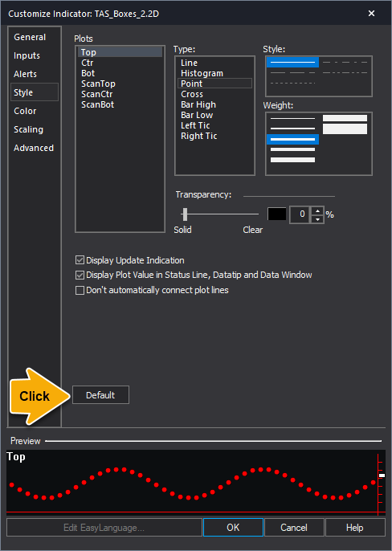
Task: Select Histogram in the Type list
Action: (x=202, y=73)
